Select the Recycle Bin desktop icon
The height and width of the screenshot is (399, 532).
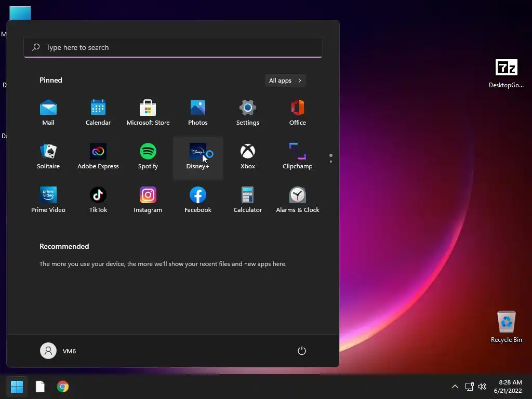click(x=506, y=327)
